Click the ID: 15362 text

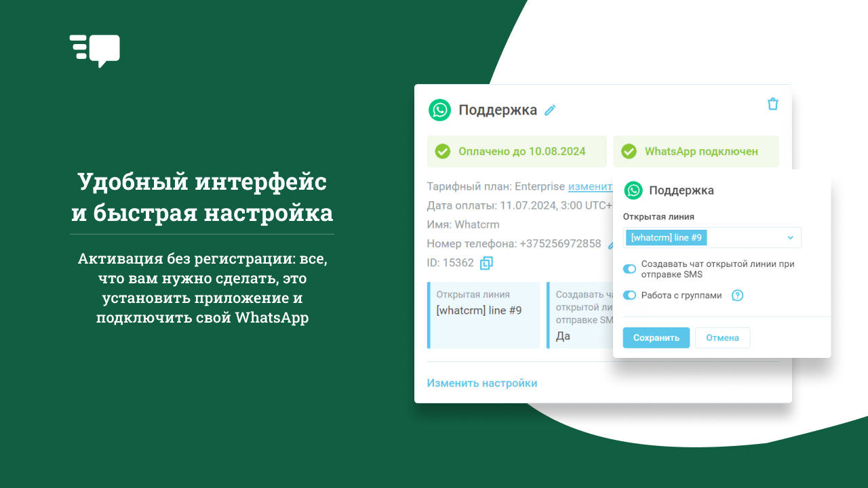coord(450,263)
